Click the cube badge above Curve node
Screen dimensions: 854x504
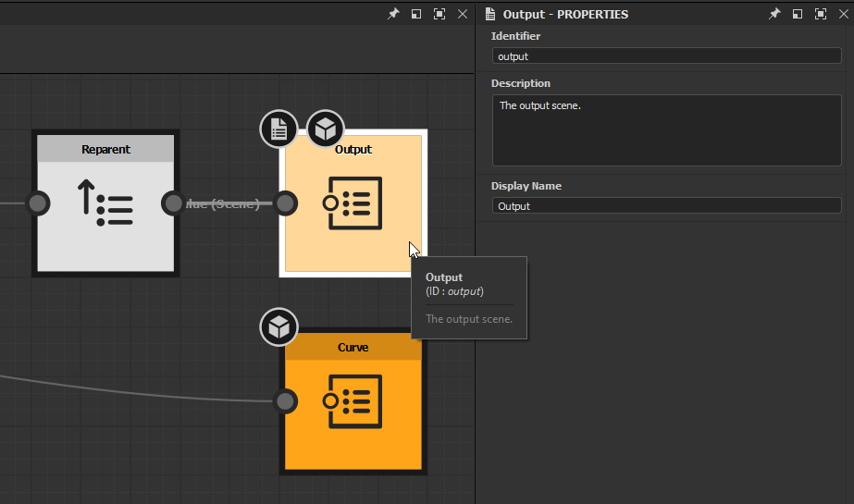tap(278, 327)
